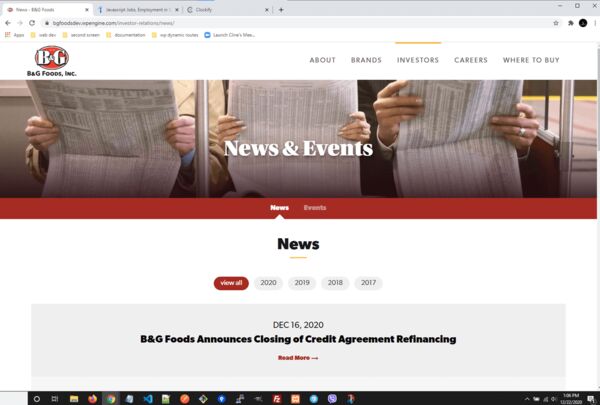The image size is (600, 405).
Task: Open the volume control in tray
Action: click(554, 399)
